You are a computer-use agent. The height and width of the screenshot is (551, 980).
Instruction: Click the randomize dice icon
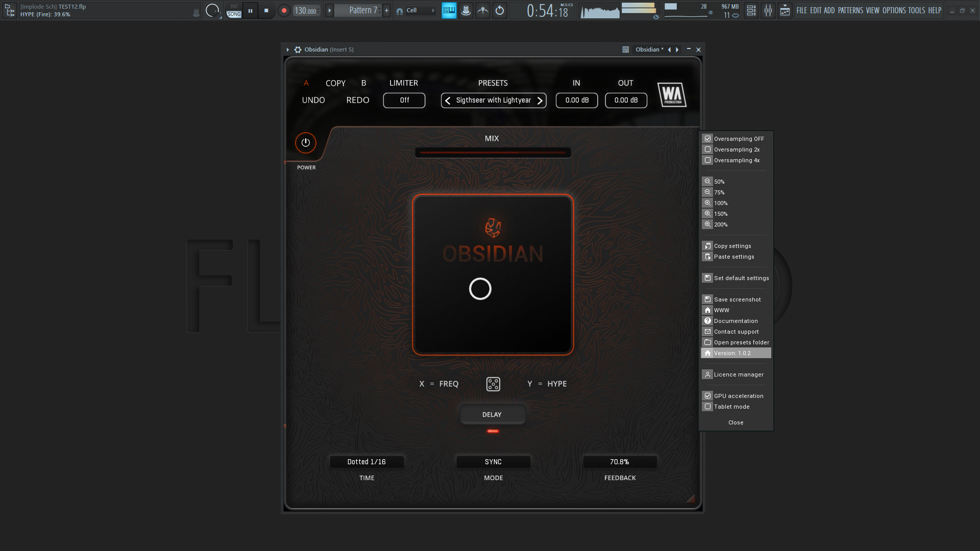[x=493, y=384]
